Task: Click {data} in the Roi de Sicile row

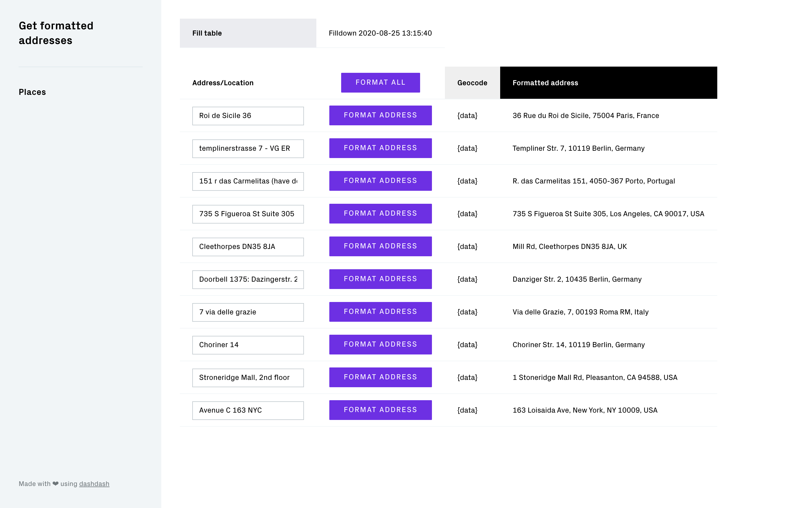Action: (x=467, y=116)
